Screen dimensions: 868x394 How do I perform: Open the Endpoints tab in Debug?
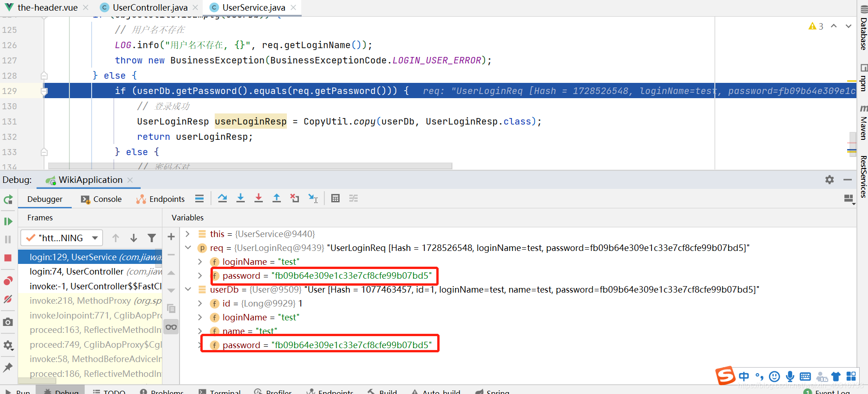tap(161, 199)
